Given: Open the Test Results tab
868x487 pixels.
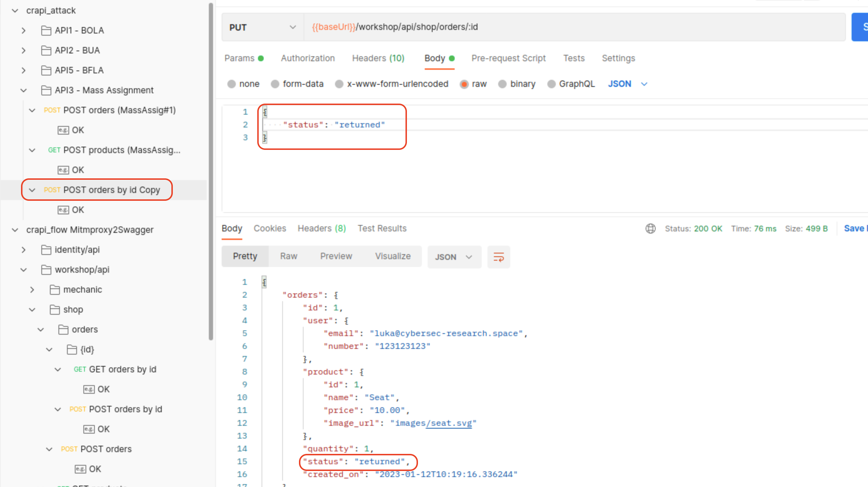Looking at the screenshot, I should tap(382, 229).
